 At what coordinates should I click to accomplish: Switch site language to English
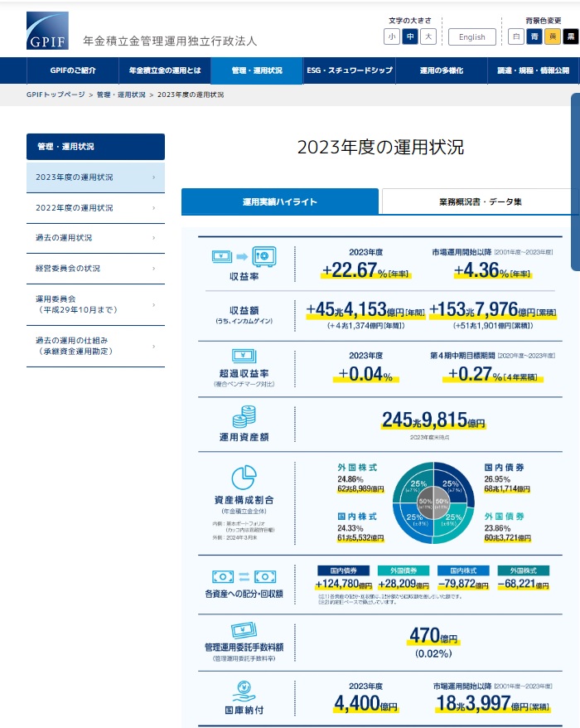pos(471,36)
